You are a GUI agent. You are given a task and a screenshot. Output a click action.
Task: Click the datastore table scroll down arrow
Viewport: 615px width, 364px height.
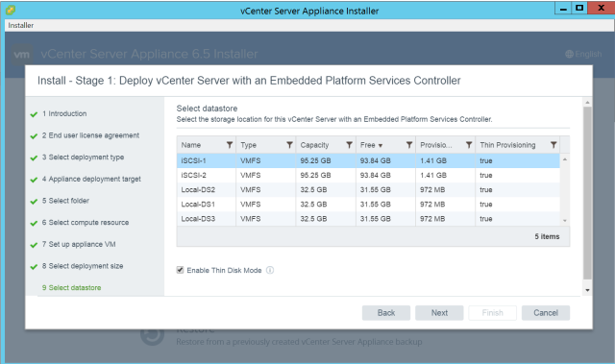coord(565,221)
